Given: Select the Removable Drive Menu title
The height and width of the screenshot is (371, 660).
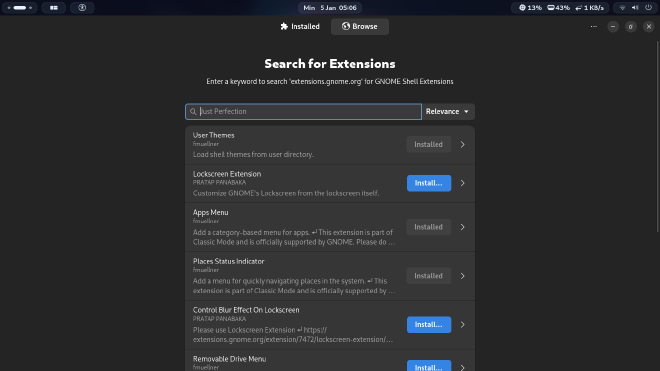Looking at the screenshot, I should coord(229,359).
